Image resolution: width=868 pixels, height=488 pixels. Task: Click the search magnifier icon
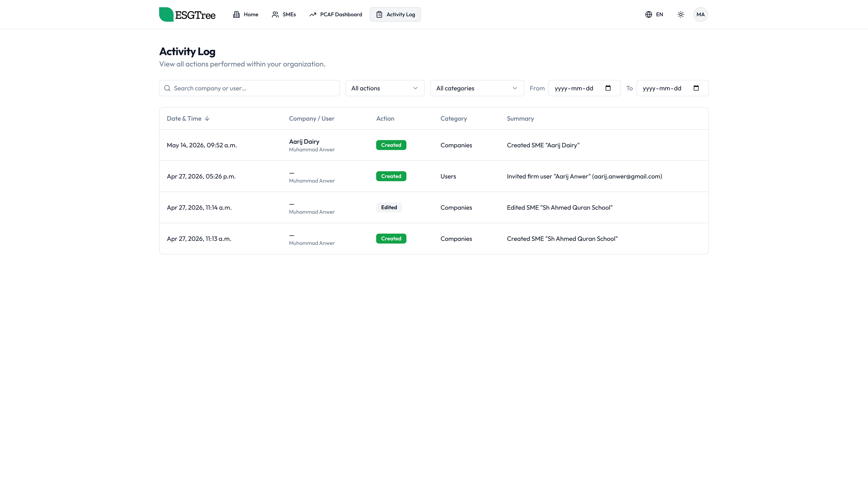(167, 88)
